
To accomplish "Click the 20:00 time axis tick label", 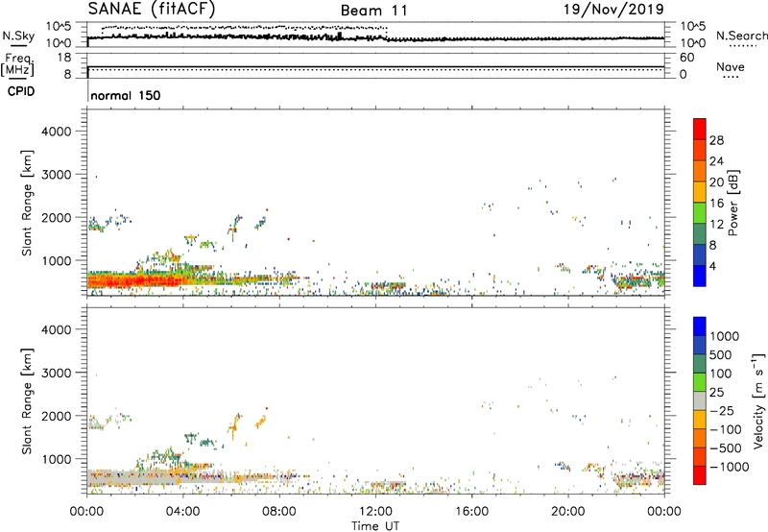I will point(568,512).
